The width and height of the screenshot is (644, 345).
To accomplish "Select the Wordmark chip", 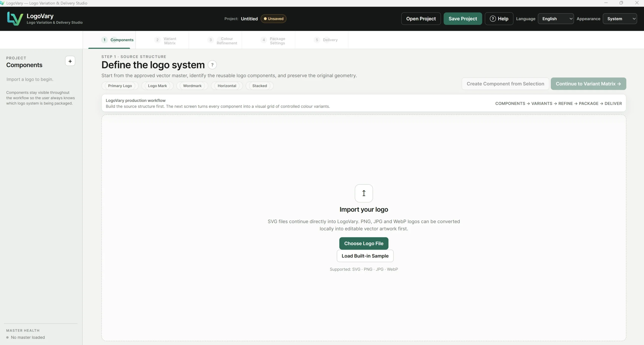I will [192, 86].
